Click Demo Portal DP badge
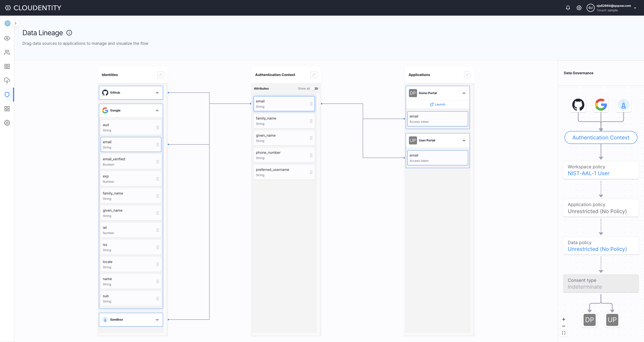This screenshot has width=644, height=342. pos(413,93)
